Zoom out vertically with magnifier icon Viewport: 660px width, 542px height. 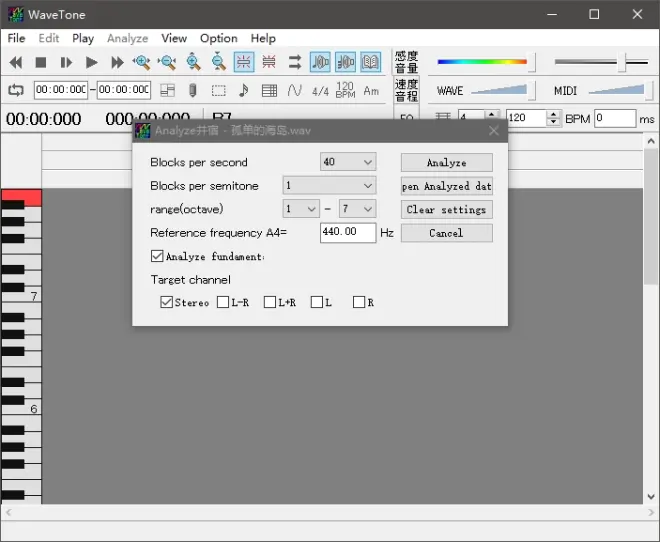click(x=218, y=62)
